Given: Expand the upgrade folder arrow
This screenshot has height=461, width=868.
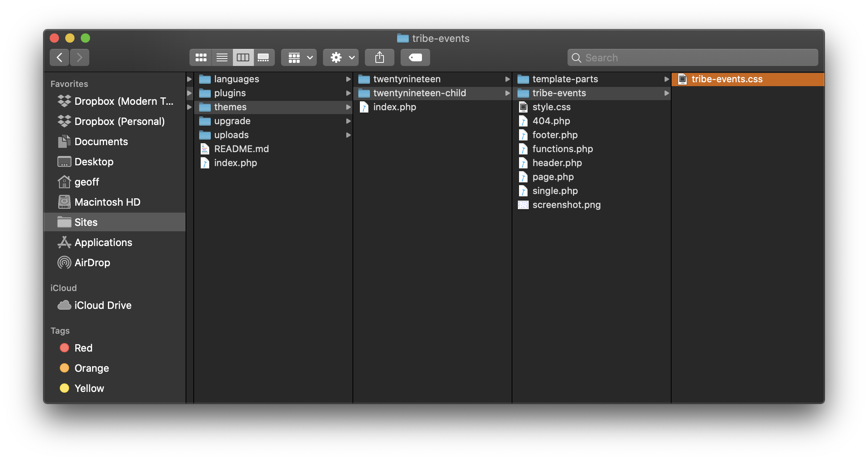Looking at the screenshot, I should [348, 121].
